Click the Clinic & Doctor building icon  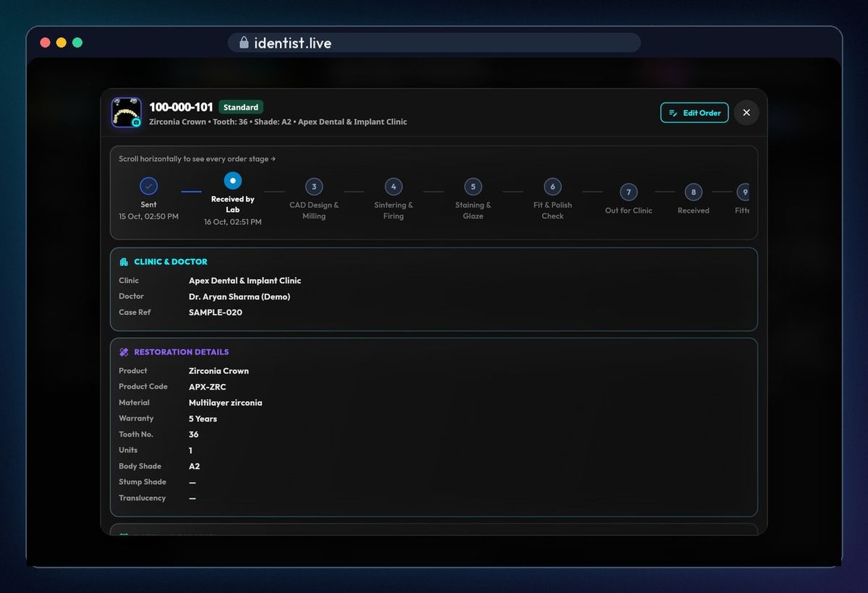[x=124, y=262]
